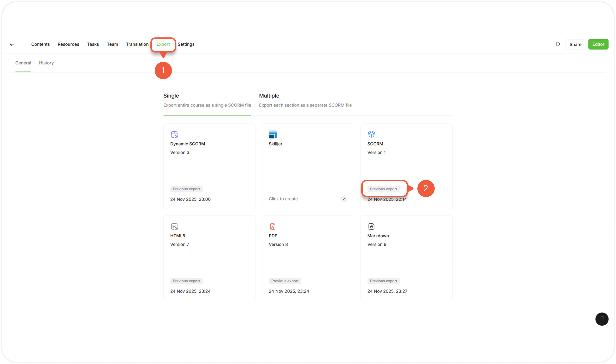Click the back arrow icon

point(12,44)
